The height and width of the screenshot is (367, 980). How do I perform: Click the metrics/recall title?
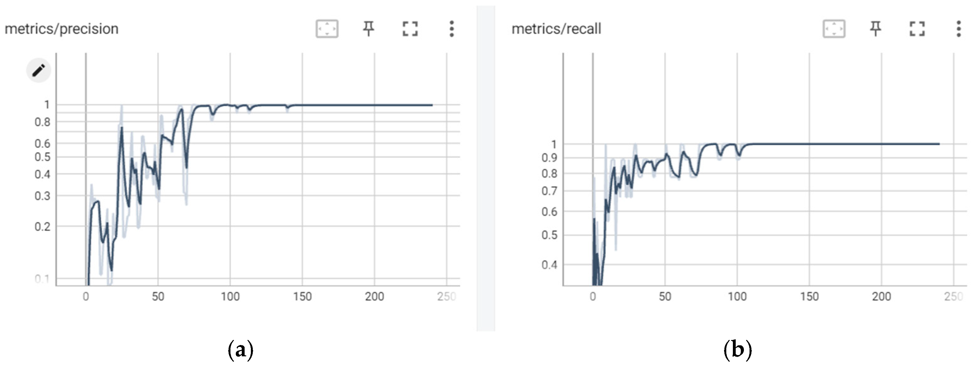[556, 29]
